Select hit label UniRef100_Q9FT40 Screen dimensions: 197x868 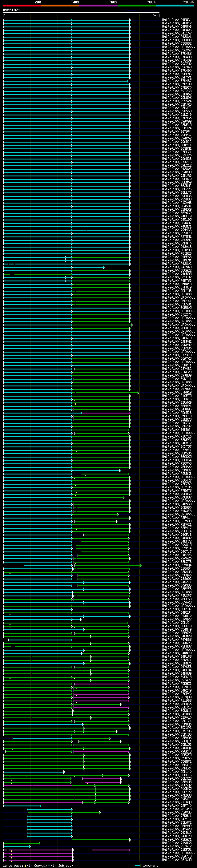click(177, 806)
